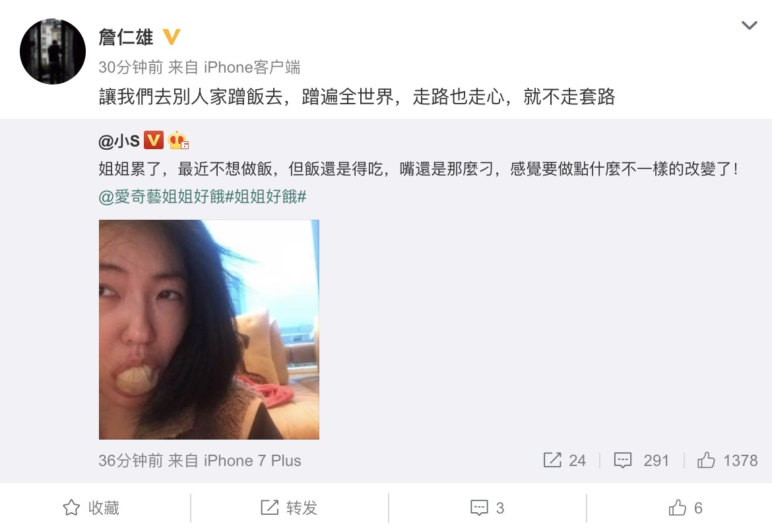The width and height of the screenshot is (772, 532).
Task: Like the original post with 1378 likes
Action: [x=727, y=461]
